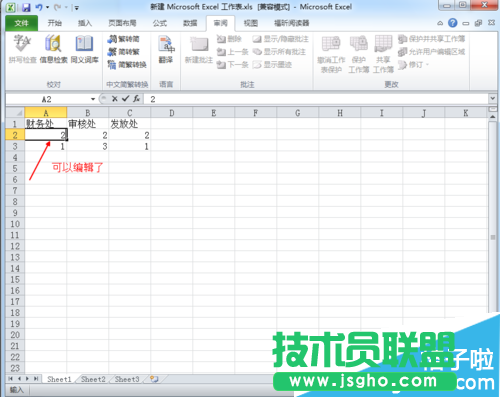Switch to the Sheet1 worksheet tab

[59, 379]
